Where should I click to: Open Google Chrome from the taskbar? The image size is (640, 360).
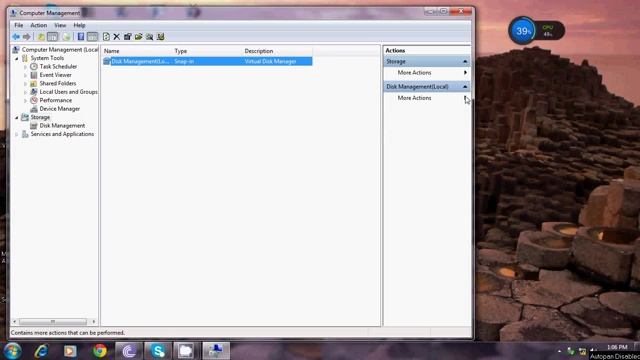(99, 351)
